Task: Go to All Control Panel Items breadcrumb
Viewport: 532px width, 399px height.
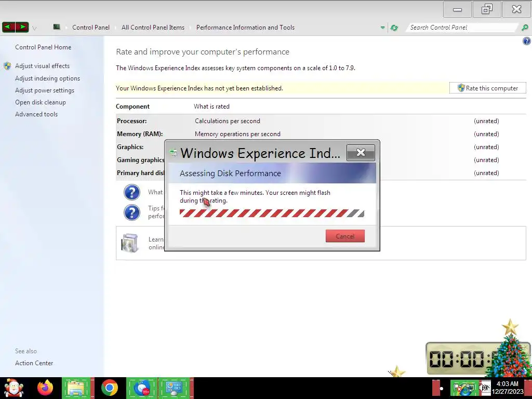Action: (x=153, y=28)
